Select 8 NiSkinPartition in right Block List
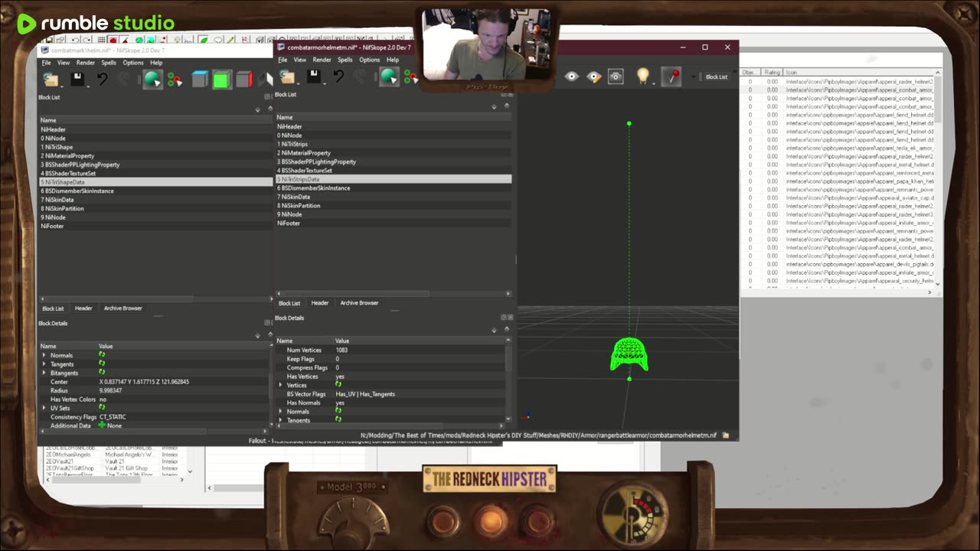 point(394,205)
